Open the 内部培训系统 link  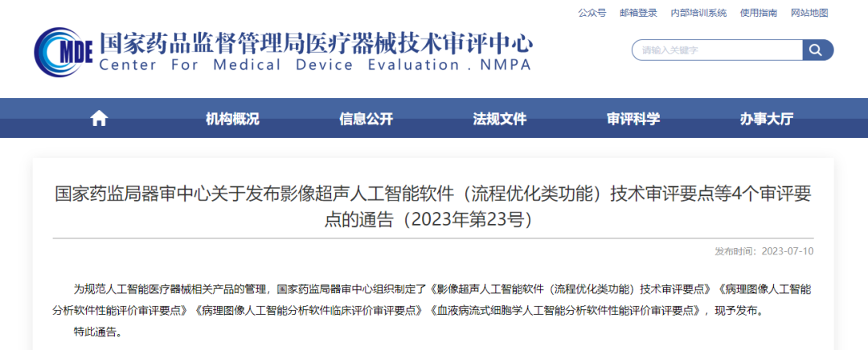coord(698,13)
